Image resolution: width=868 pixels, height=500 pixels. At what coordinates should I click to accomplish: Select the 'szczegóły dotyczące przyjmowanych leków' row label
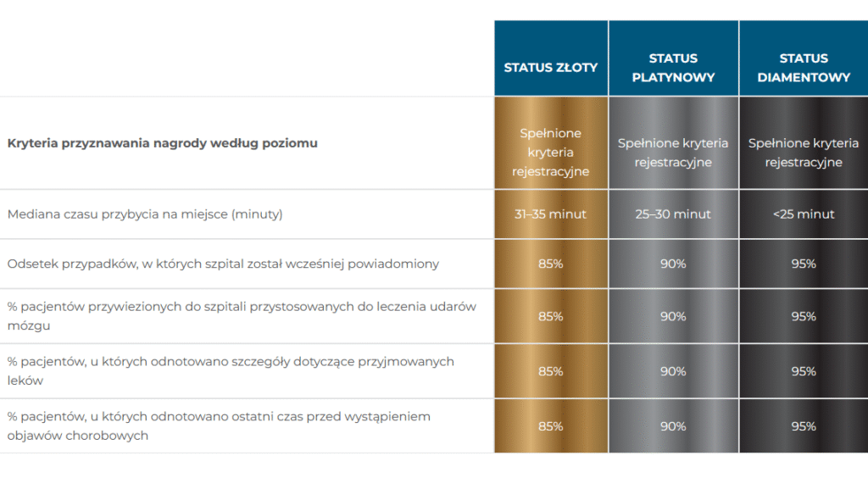tap(231, 371)
